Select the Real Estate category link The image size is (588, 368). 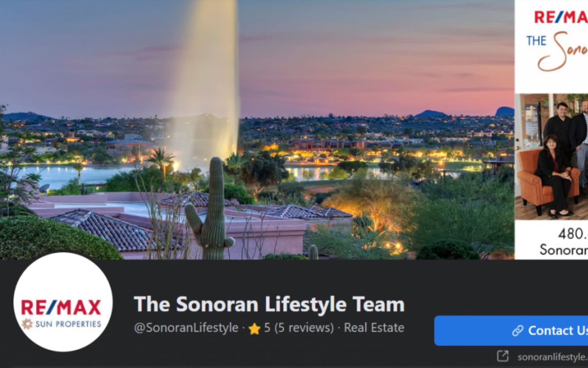374,328
